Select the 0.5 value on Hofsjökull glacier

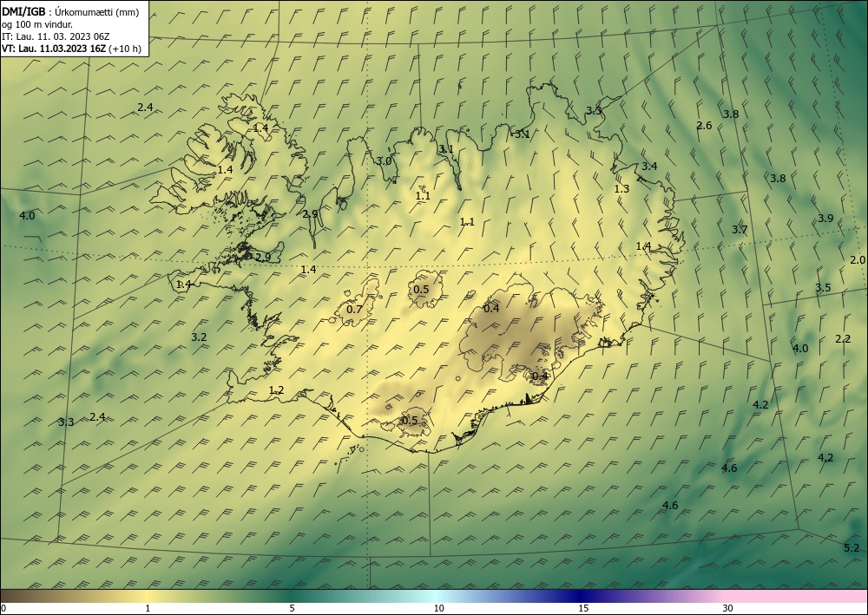point(421,289)
